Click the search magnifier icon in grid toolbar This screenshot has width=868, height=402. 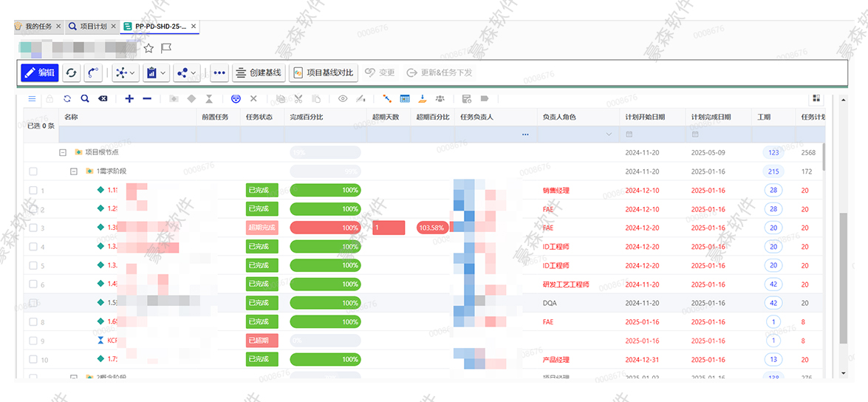coord(85,98)
